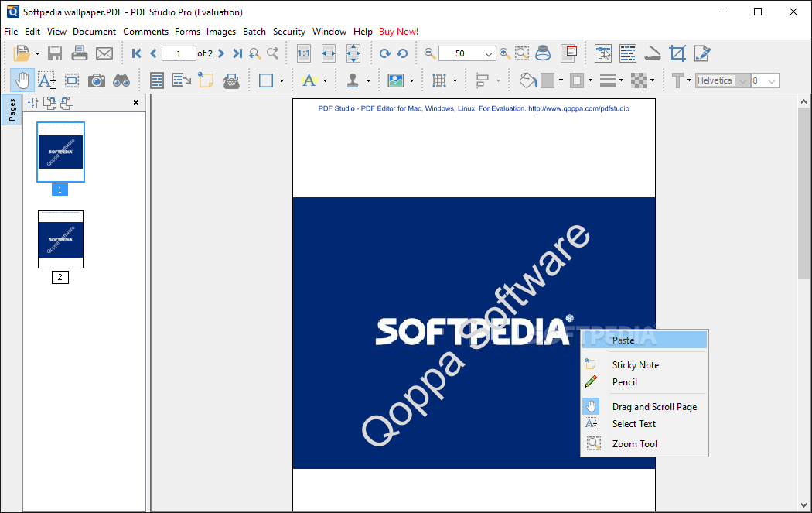Click the vertical scrollbar thumb

803,193
